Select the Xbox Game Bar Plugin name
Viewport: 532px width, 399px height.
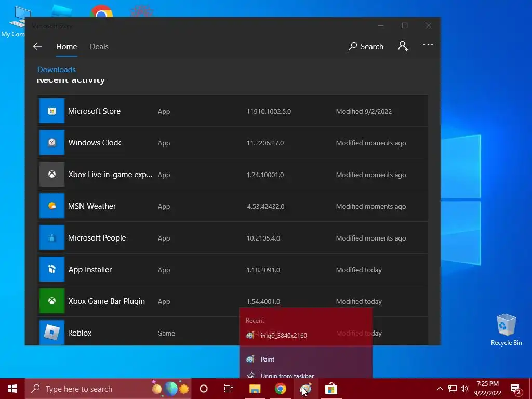click(x=107, y=301)
